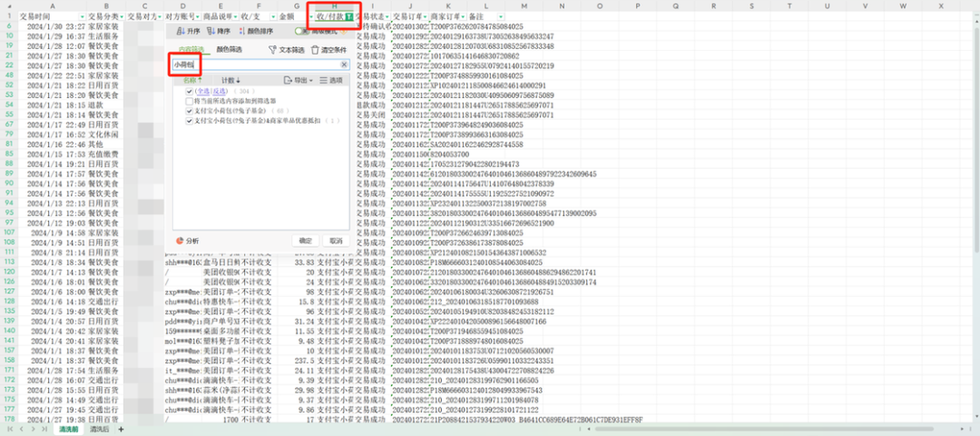980x436 pixels.
Task: Select cell 2024/1/16 22:46
Action: 52,144
